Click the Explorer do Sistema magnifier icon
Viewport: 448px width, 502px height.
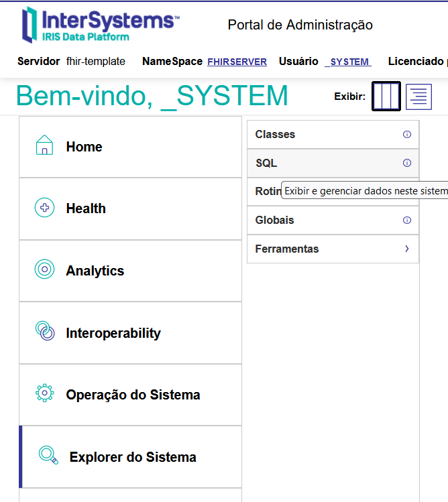[48, 455]
